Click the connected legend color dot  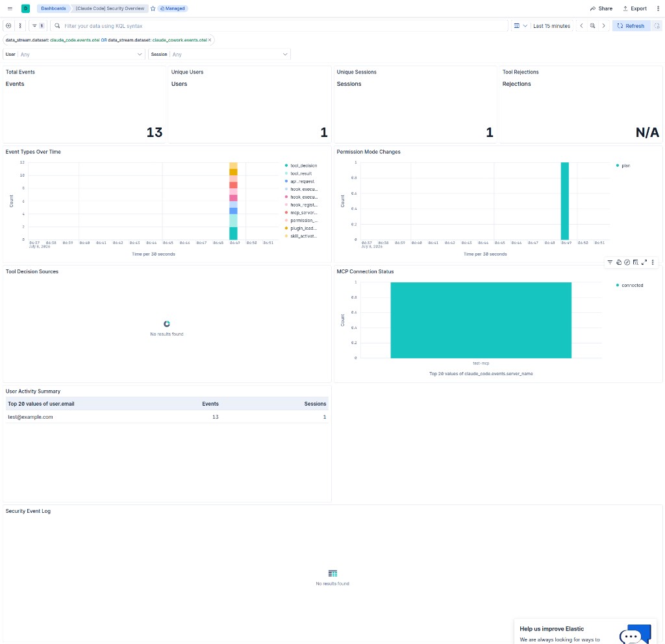[618, 286]
